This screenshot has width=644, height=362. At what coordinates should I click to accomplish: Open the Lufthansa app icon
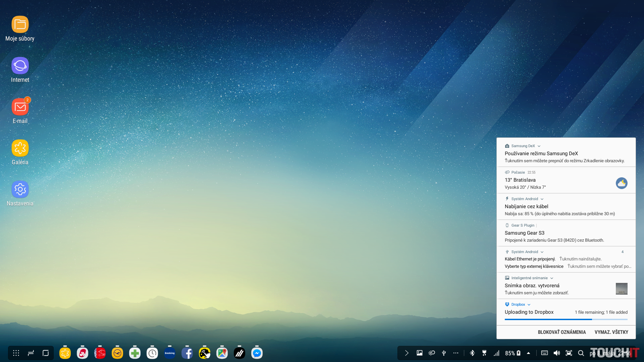[117, 353]
